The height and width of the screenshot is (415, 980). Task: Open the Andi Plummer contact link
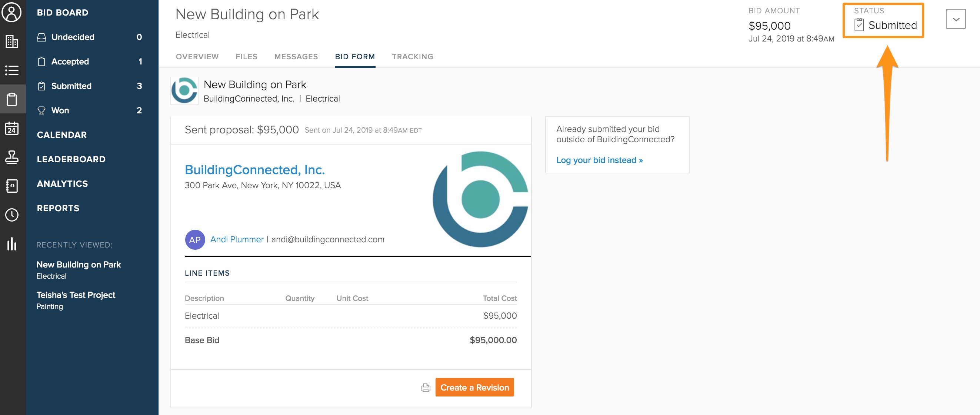pyautogui.click(x=237, y=239)
